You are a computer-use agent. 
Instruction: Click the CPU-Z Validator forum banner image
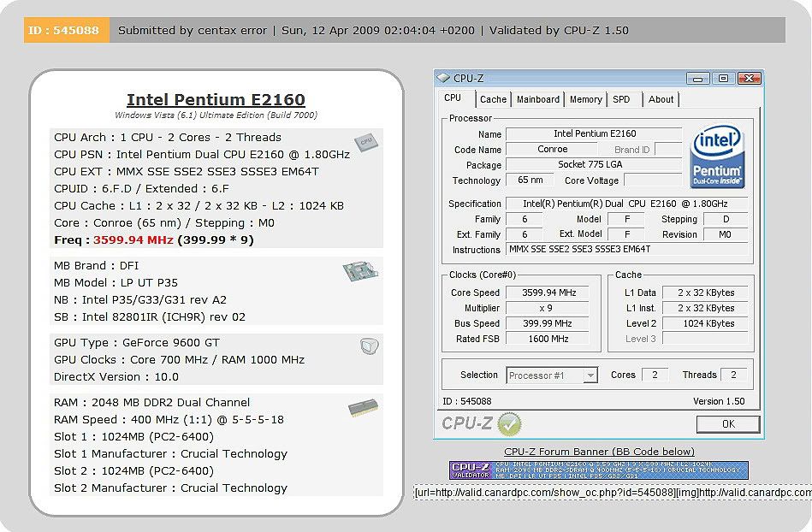(x=599, y=470)
